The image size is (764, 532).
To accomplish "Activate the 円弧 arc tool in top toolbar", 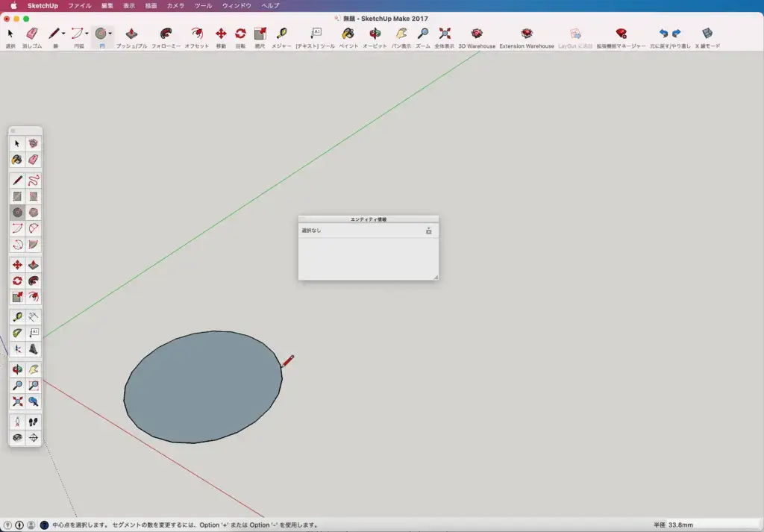I will point(77,34).
